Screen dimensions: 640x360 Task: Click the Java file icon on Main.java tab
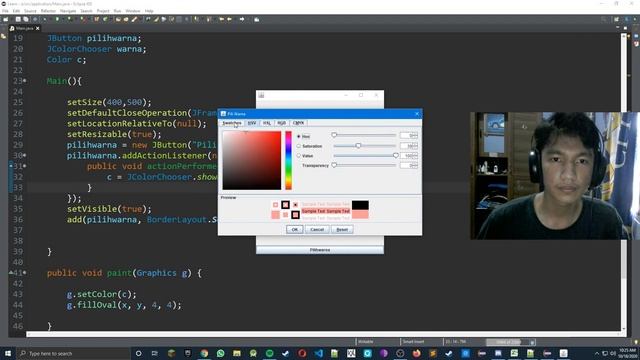[12, 28]
